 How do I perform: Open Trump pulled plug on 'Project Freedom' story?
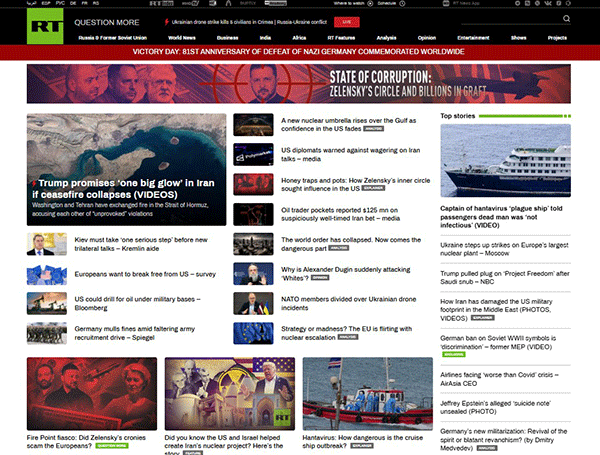click(x=505, y=277)
